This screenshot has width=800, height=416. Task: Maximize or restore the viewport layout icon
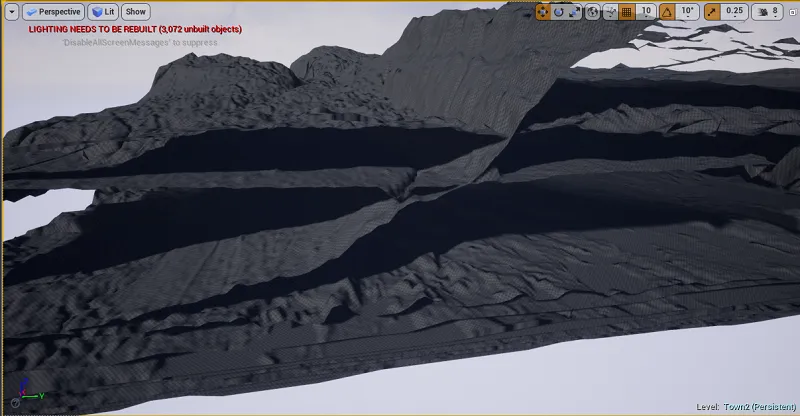pos(793,12)
